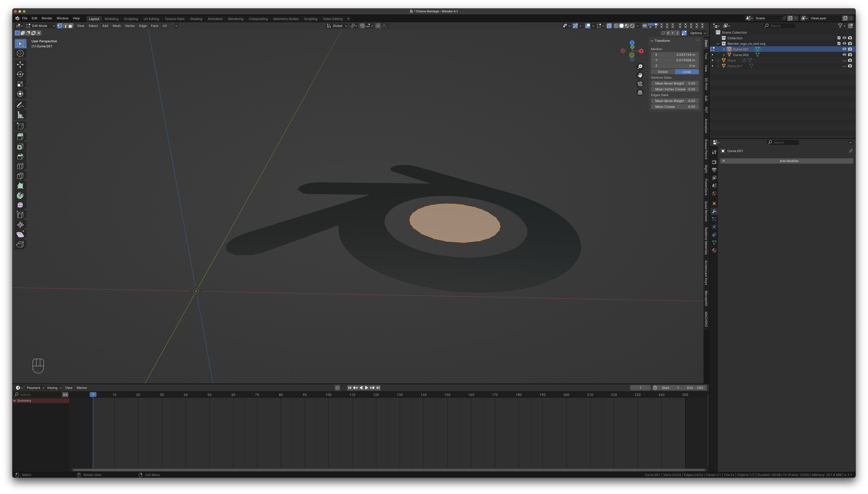Jump to the timeline end frame

378,388
